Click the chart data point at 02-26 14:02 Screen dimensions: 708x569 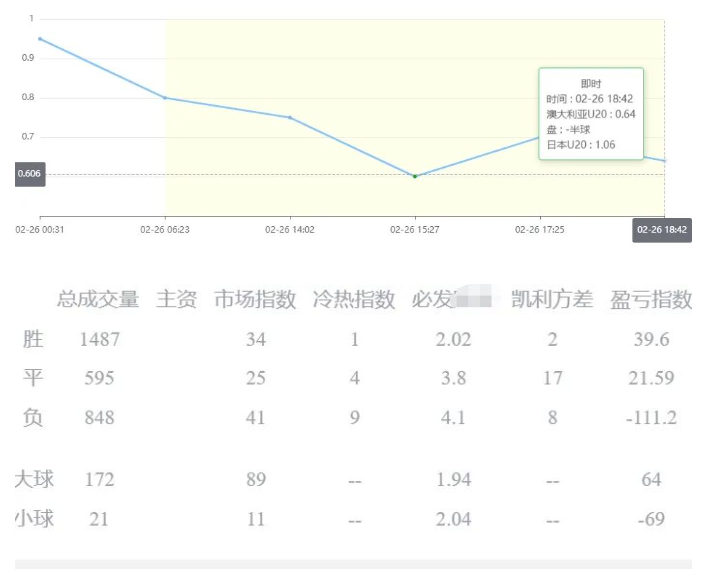point(290,117)
